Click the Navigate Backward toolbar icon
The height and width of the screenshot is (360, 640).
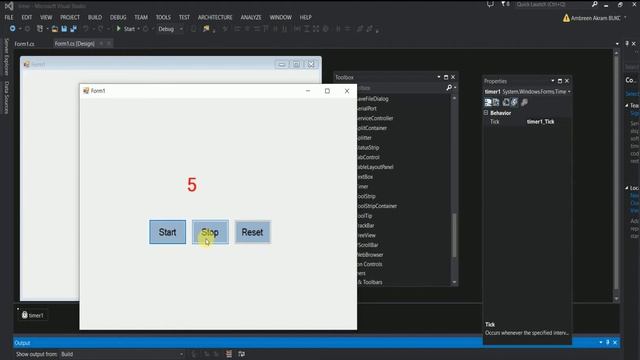tap(13, 29)
